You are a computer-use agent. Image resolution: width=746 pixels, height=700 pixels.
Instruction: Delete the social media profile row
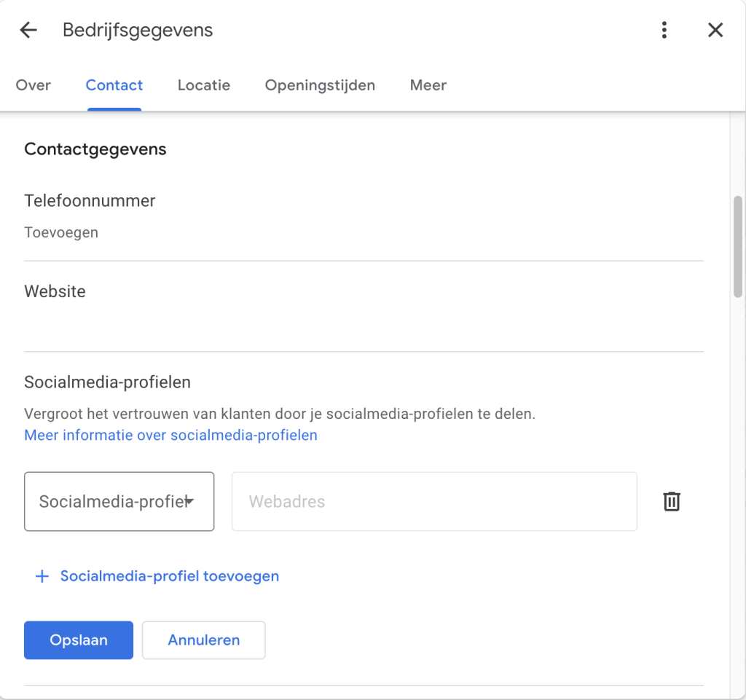[x=671, y=501]
